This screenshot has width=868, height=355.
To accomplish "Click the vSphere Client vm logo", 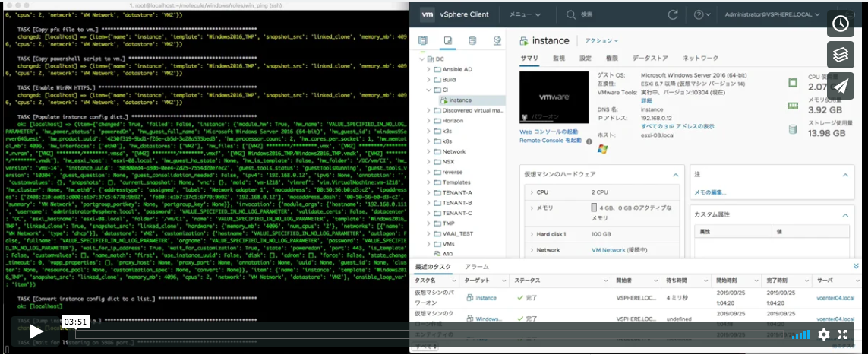I will pos(427,14).
